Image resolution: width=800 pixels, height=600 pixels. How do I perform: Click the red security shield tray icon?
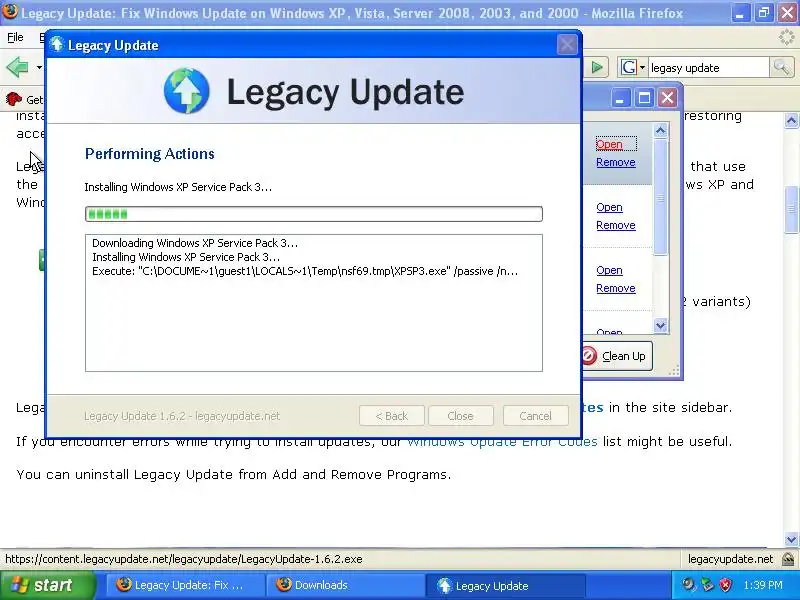[726, 585]
